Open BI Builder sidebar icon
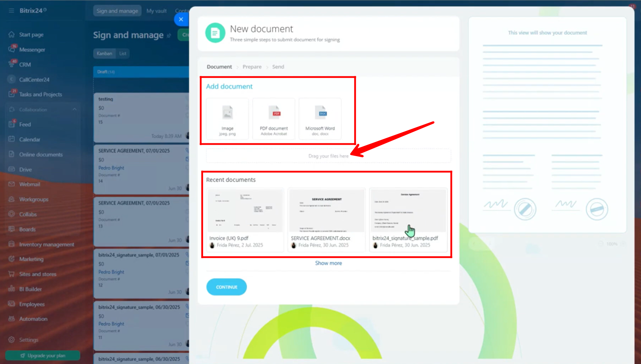The width and height of the screenshot is (641, 364). (12, 289)
